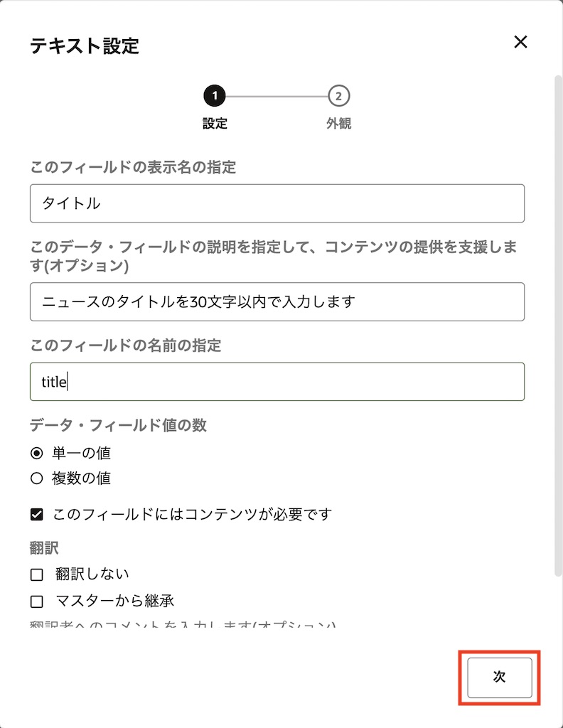This screenshot has height=728, width=563.
Task: Choose 複数の値 for data field values
Action: click(x=37, y=478)
